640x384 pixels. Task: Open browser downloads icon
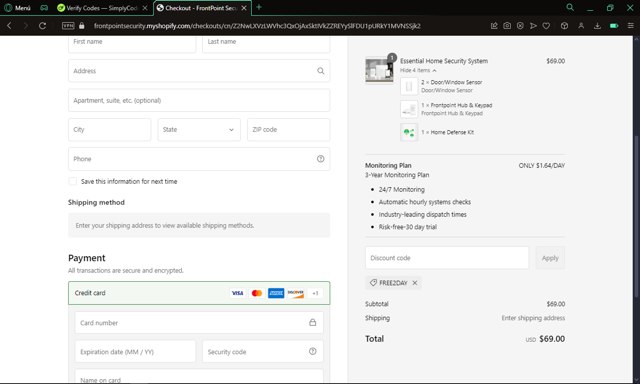click(597, 26)
